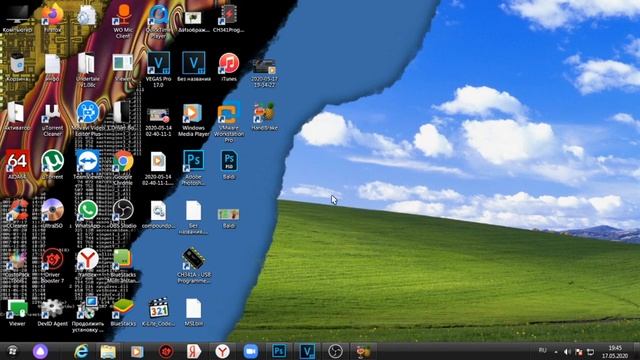
Task: Select the Компьютер desktop icon
Action: [17, 18]
